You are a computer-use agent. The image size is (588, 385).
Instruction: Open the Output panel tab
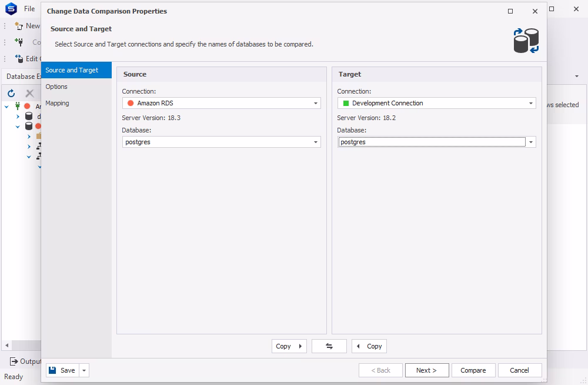[x=25, y=361]
